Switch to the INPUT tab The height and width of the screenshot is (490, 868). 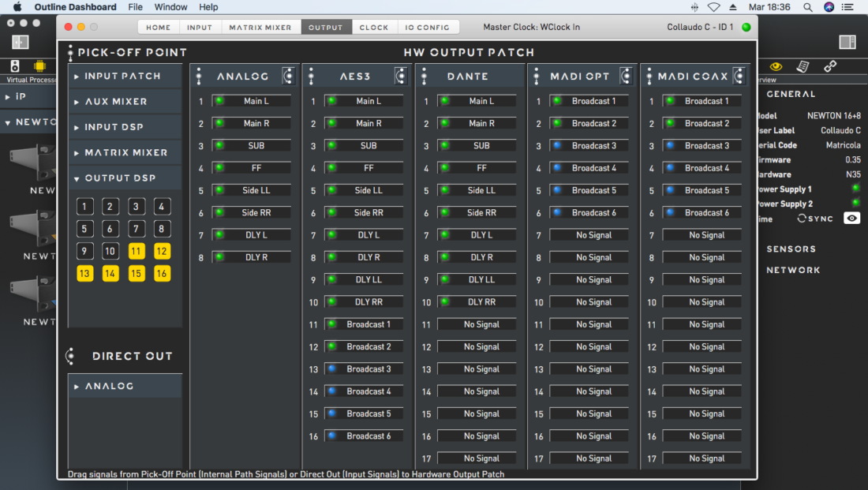click(200, 27)
